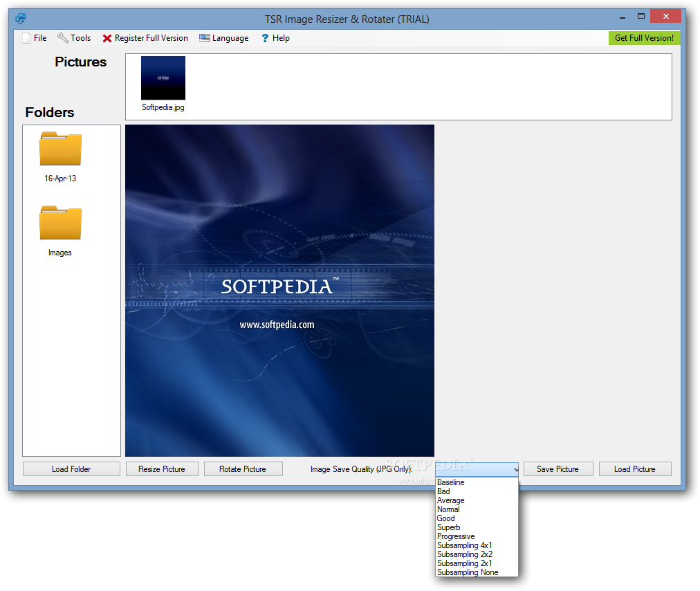Click the blue question mark Help icon

tap(265, 38)
